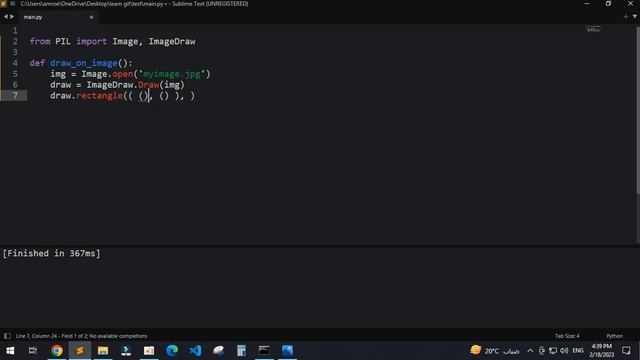Image resolution: width=640 pixels, height=360 pixels.
Task: Click '[Finished in 367ms]' build output
Action: click(x=51, y=253)
